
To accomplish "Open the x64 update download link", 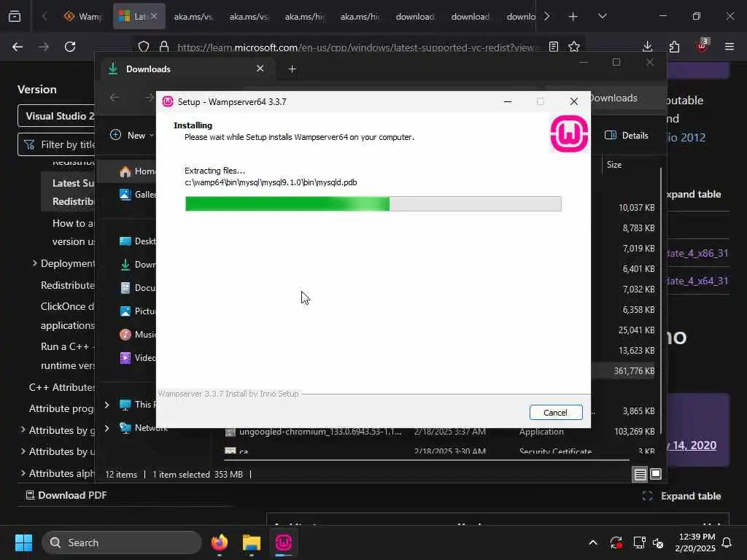I will (x=697, y=281).
